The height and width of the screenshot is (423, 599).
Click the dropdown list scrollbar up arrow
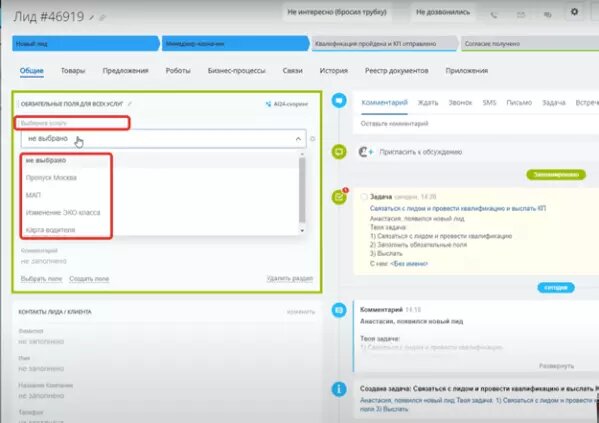[x=302, y=154]
